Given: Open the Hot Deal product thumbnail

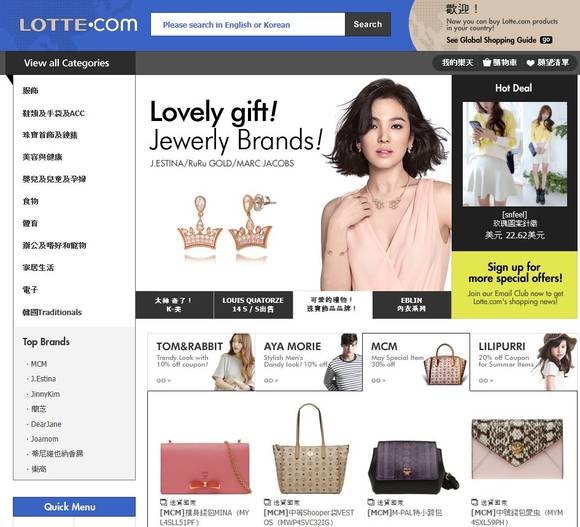Looking at the screenshot, I should (515, 154).
